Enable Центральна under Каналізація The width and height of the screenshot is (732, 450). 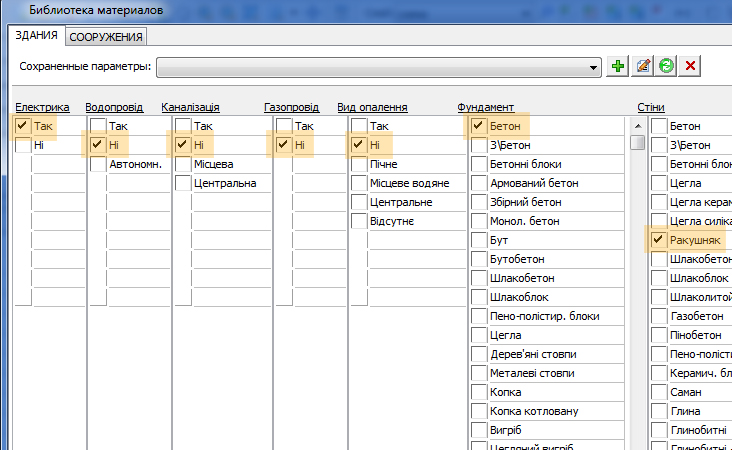(x=183, y=183)
